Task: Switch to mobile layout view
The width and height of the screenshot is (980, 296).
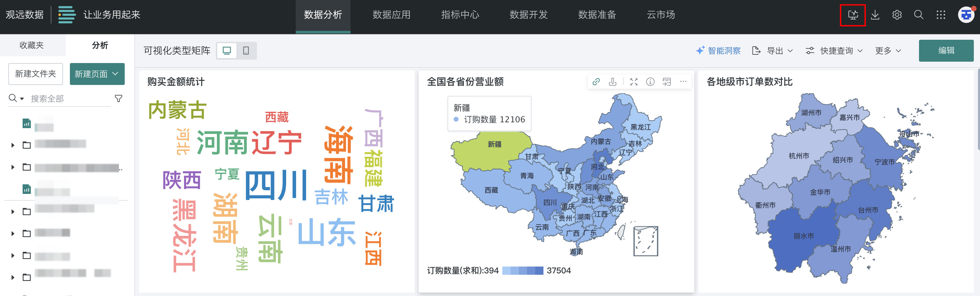Action: 246,51
